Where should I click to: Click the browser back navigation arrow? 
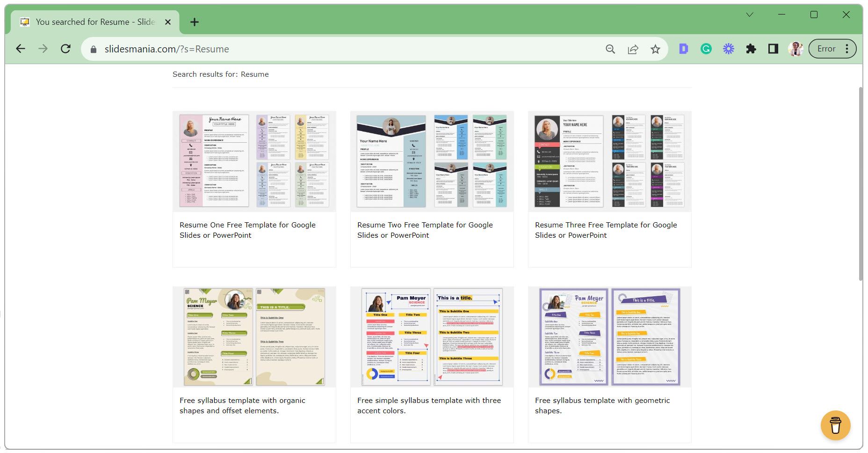(20, 49)
